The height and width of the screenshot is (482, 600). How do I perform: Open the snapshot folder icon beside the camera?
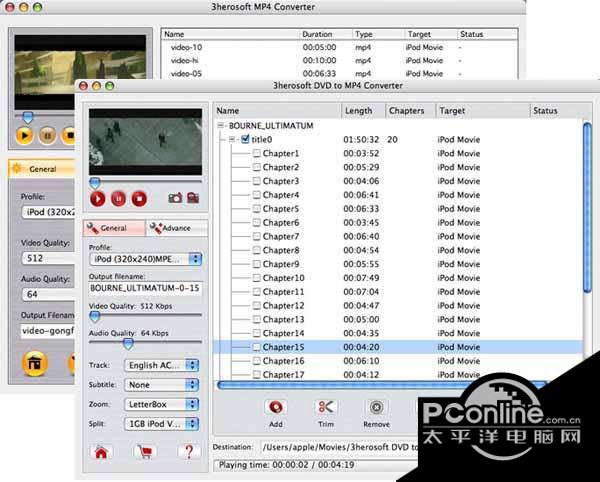(193, 198)
